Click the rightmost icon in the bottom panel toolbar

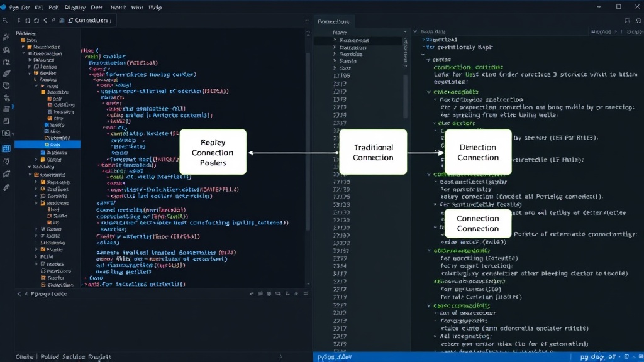tap(305, 293)
